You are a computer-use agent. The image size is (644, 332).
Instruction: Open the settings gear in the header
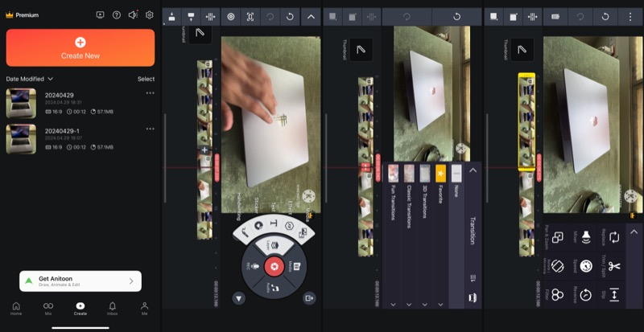pyautogui.click(x=149, y=14)
